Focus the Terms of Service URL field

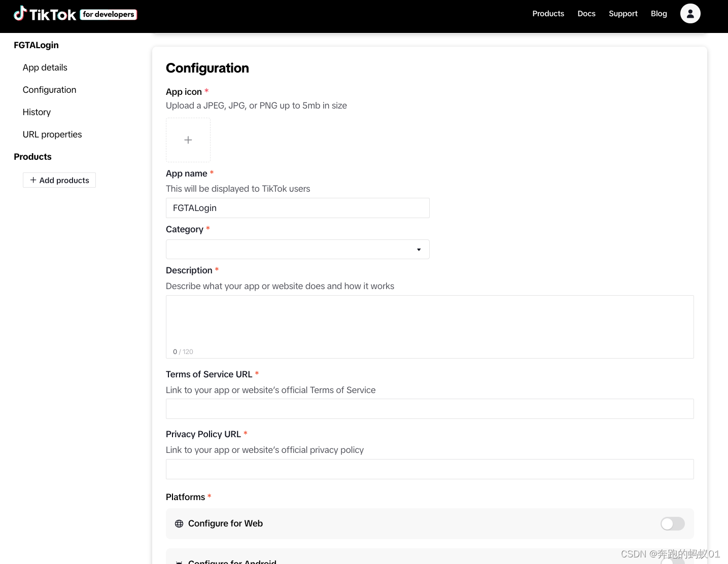[430, 409]
